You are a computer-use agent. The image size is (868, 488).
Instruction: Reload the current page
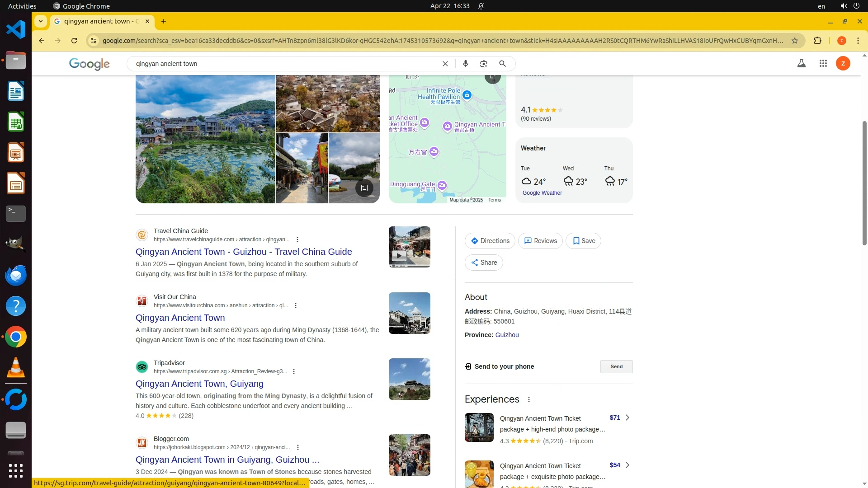(74, 41)
